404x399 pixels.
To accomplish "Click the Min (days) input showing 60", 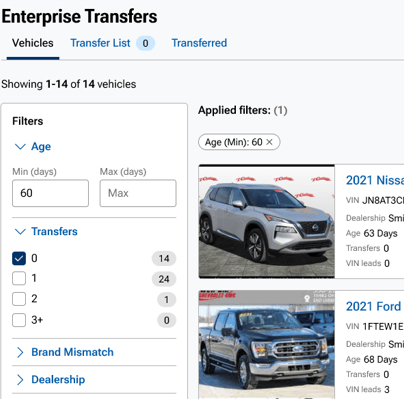I will tap(50, 193).
